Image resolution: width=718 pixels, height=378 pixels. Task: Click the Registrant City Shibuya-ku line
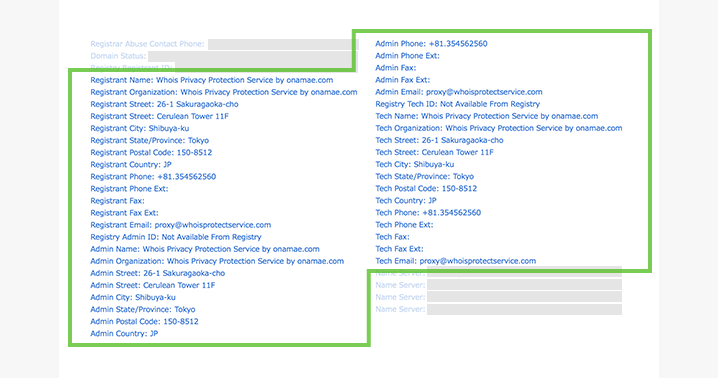pyautogui.click(x=140, y=128)
